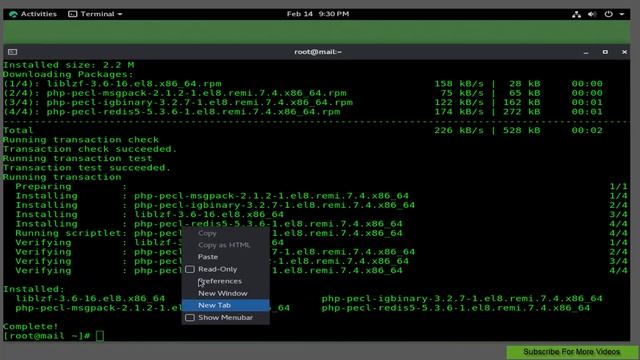Click the 'Complete!' output line

pos(31,327)
